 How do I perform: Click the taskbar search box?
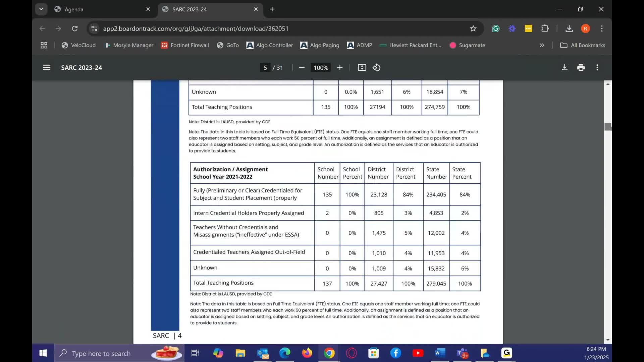pos(119,353)
